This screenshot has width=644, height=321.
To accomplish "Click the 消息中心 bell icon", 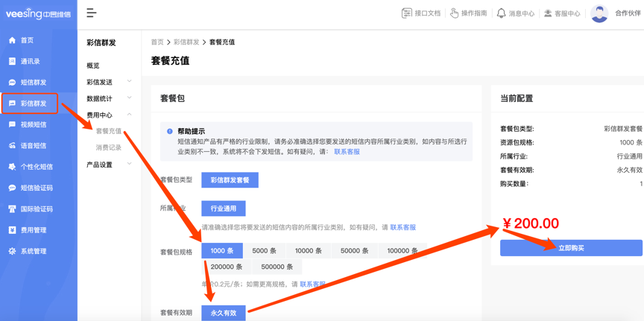I will tap(501, 13).
